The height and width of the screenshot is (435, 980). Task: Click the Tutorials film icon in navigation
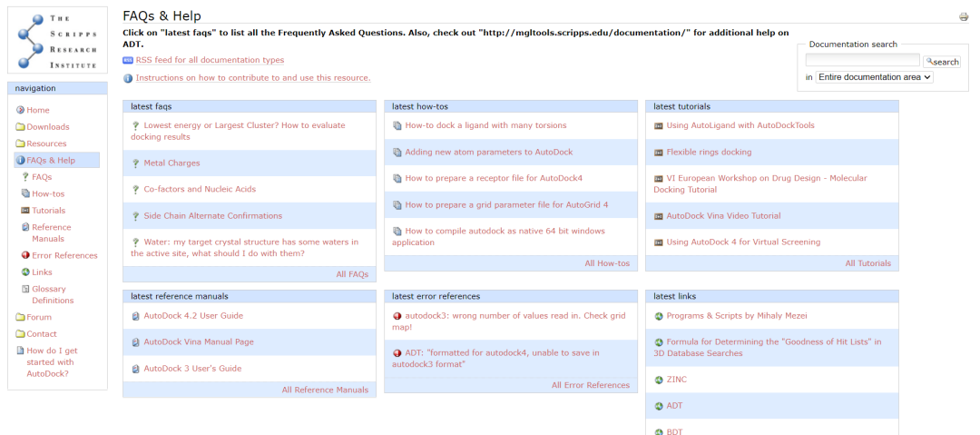point(25,211)
